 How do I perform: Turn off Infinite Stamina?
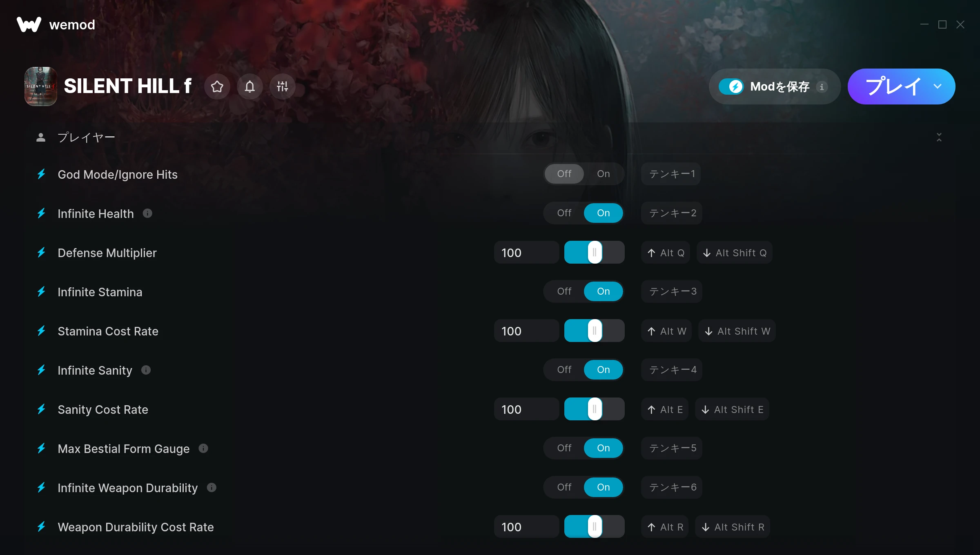564,291
